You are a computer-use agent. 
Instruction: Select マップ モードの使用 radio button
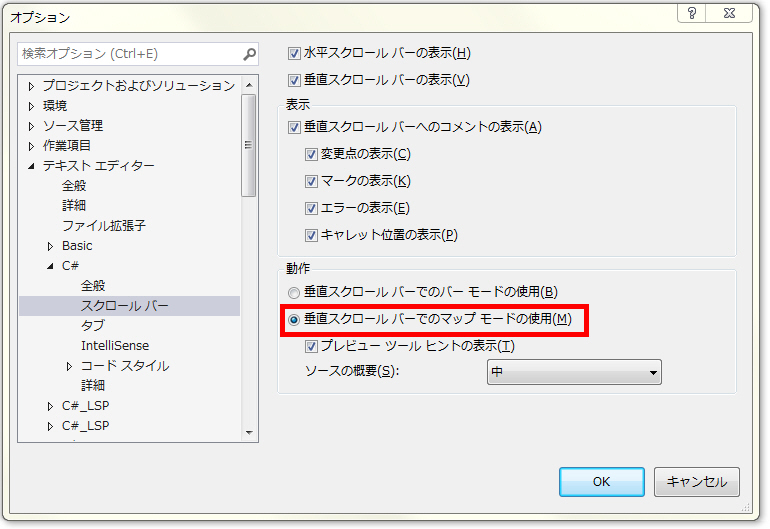click(x=294, y=320)
